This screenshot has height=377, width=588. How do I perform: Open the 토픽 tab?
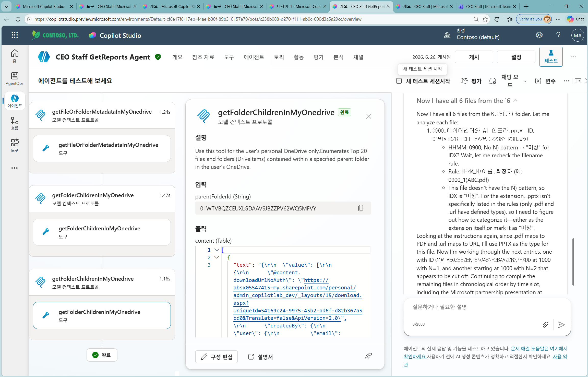pos(279,57)
